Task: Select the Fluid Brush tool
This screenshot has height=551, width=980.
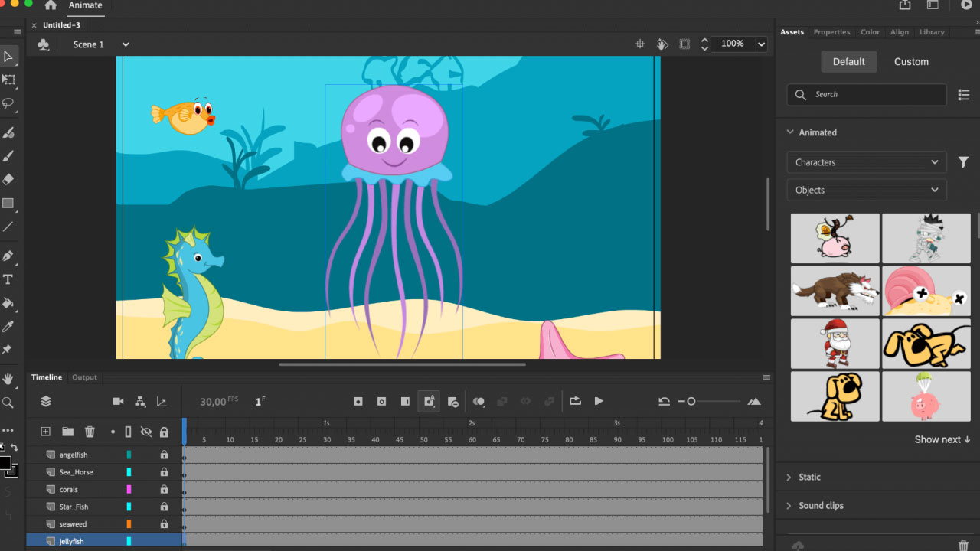Action: point(9,132)
